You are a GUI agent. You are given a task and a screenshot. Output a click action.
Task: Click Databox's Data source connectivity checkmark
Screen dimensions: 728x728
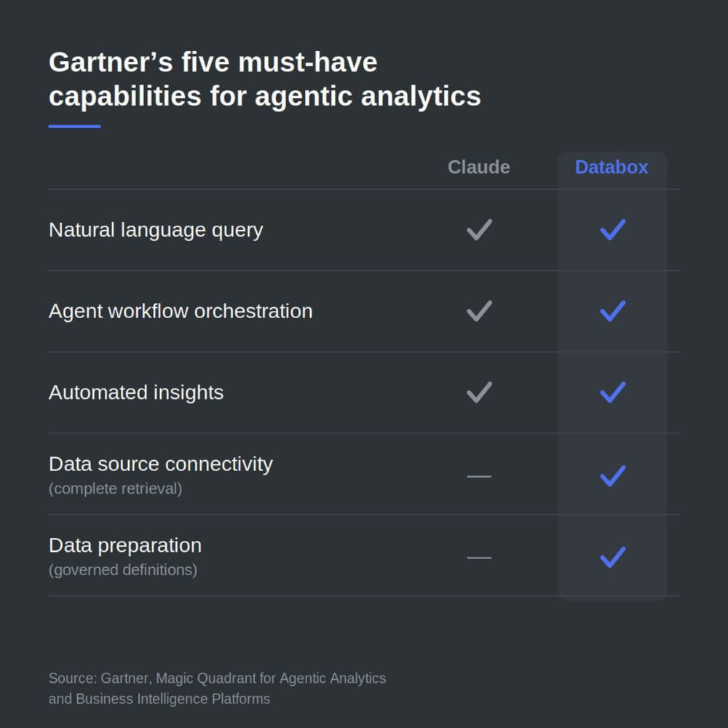click(x=613, y=476)
